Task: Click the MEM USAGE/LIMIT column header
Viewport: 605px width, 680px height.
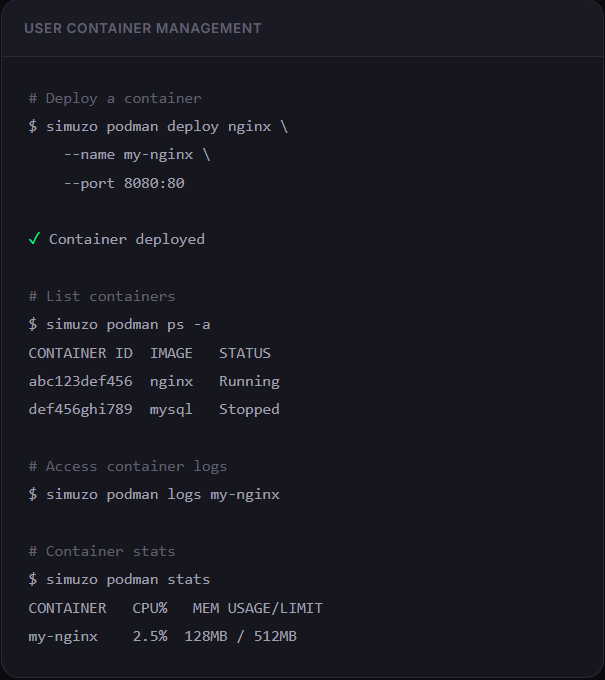Action: click(258, 608)
